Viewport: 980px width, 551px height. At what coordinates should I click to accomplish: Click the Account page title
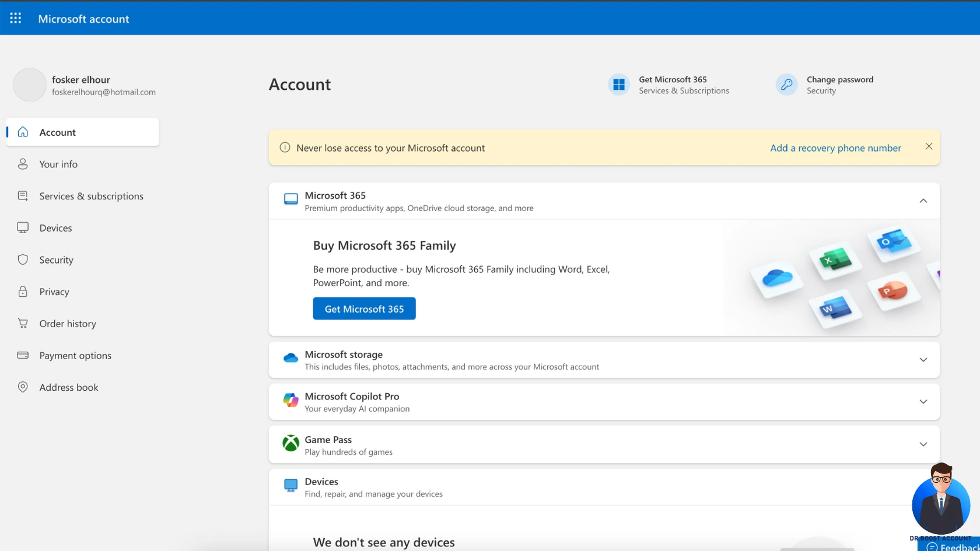[300, 85]
